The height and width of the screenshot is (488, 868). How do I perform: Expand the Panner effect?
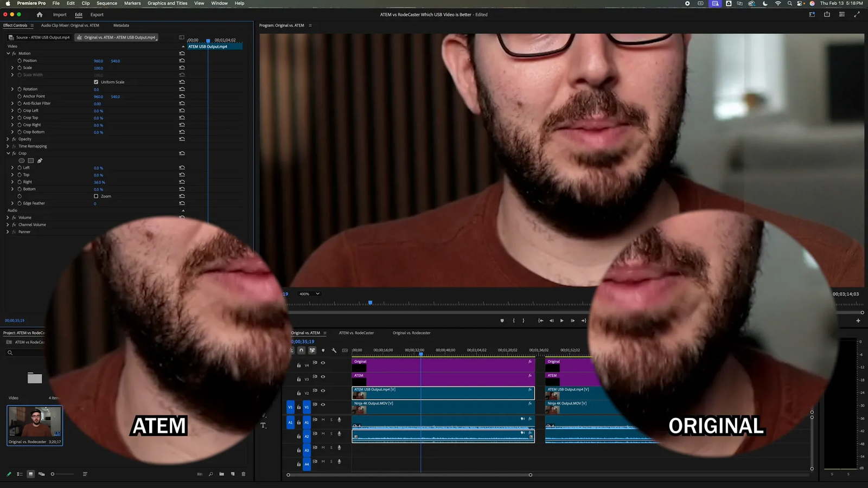[8, 232]
